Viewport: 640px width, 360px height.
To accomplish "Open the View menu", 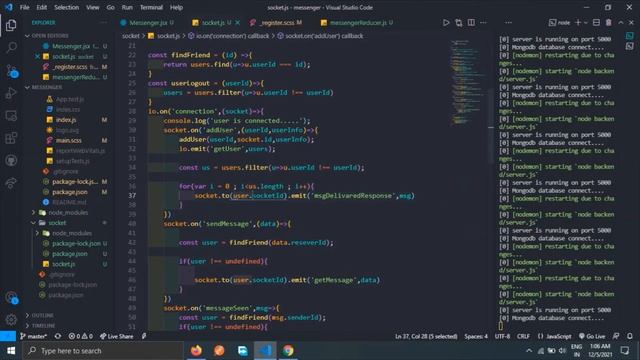I will point(93,7).
